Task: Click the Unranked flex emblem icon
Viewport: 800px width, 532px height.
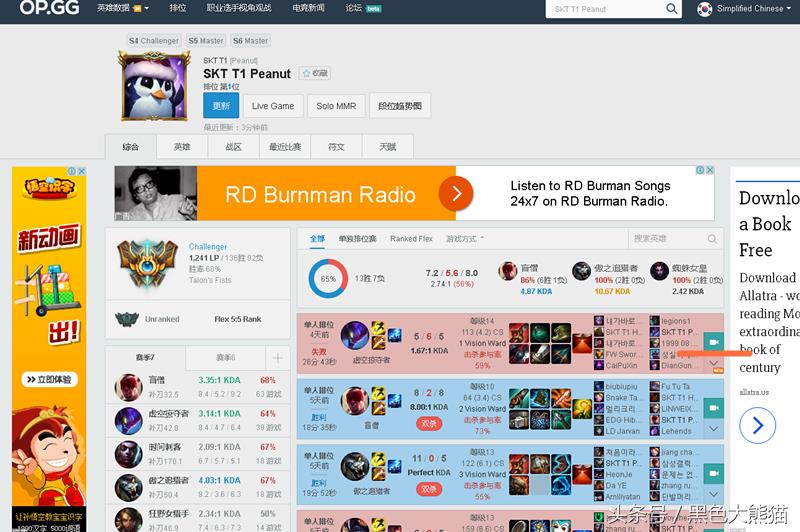Action: tap(127, 319)
